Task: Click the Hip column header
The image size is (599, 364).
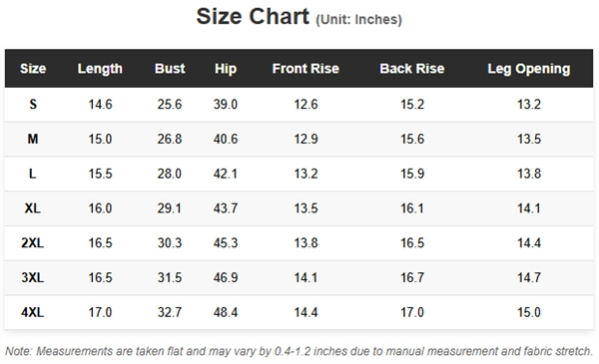Action: 226,69
